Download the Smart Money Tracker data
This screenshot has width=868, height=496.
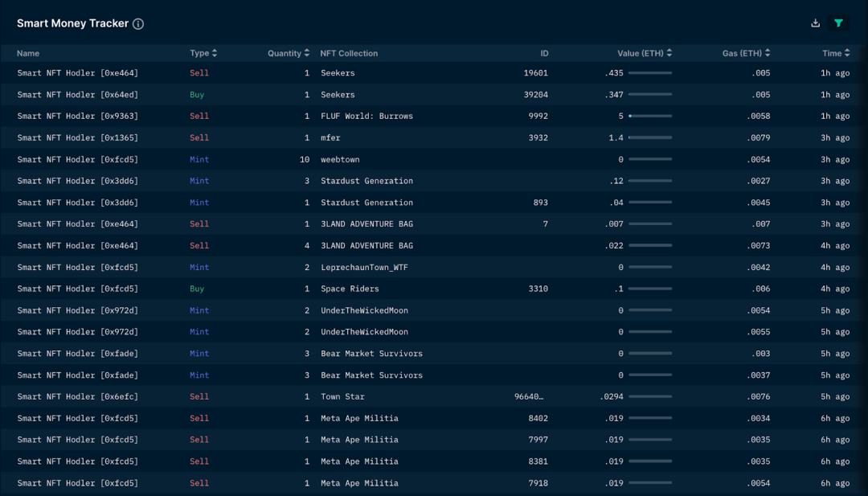(x=816, y=23)
